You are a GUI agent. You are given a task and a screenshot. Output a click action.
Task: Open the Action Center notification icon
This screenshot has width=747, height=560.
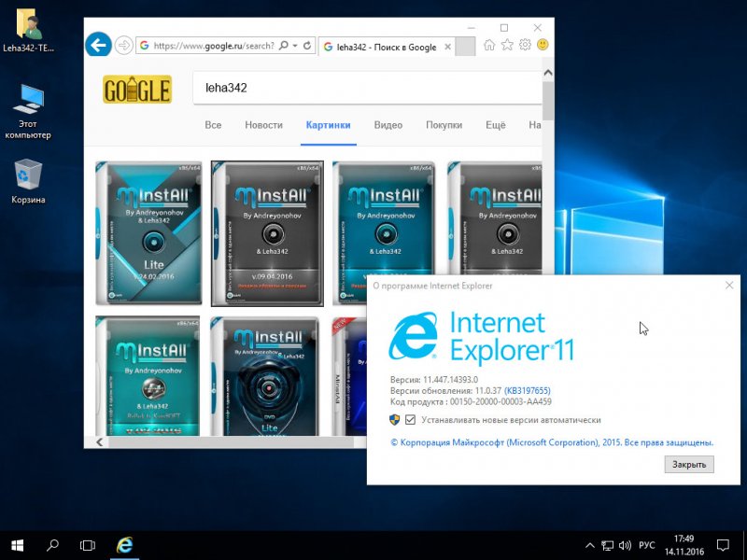(723, 545)
